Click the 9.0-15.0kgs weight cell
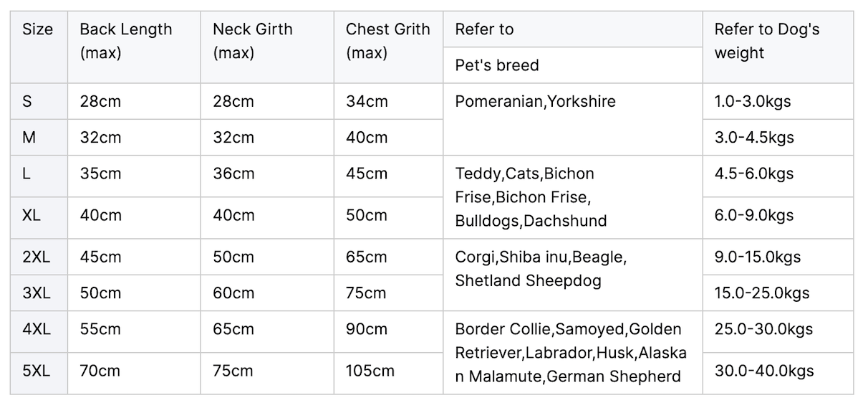868x413 pixels. (778, 257)
